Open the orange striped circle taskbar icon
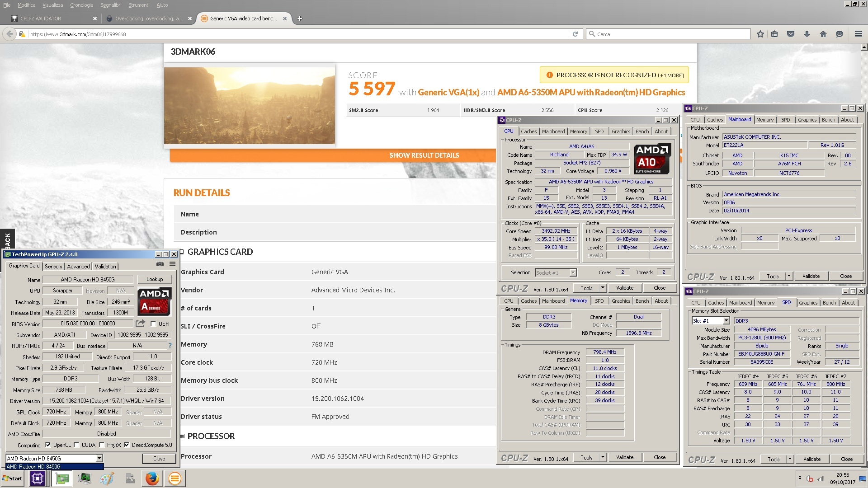Image resolution: width=868 pixels, height=488 pixels. point(175,479)
